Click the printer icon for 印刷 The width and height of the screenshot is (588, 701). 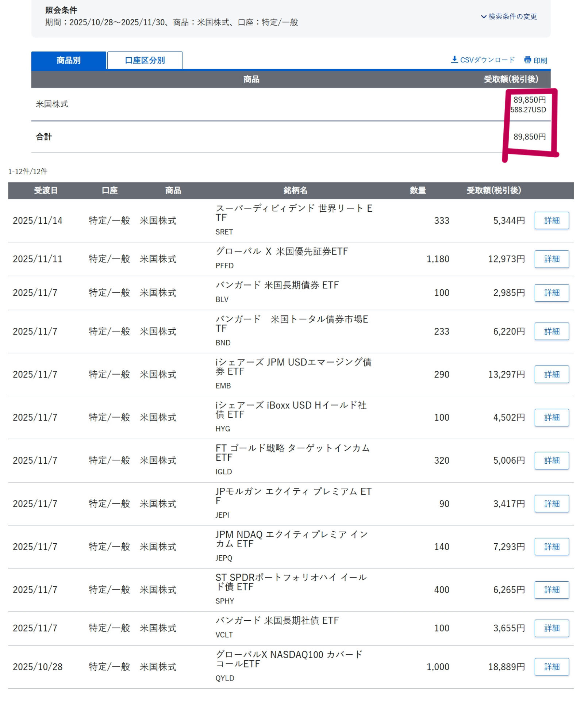pos(527,60)
